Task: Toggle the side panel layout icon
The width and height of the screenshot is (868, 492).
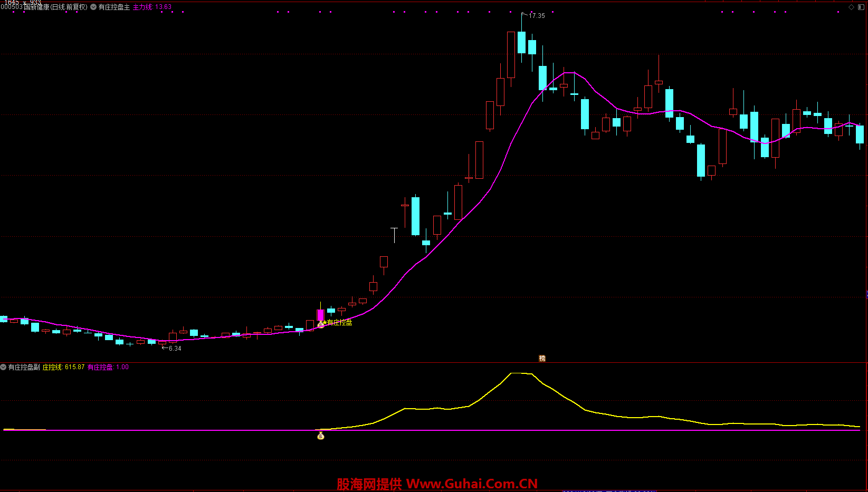Action: coord(861,7)
